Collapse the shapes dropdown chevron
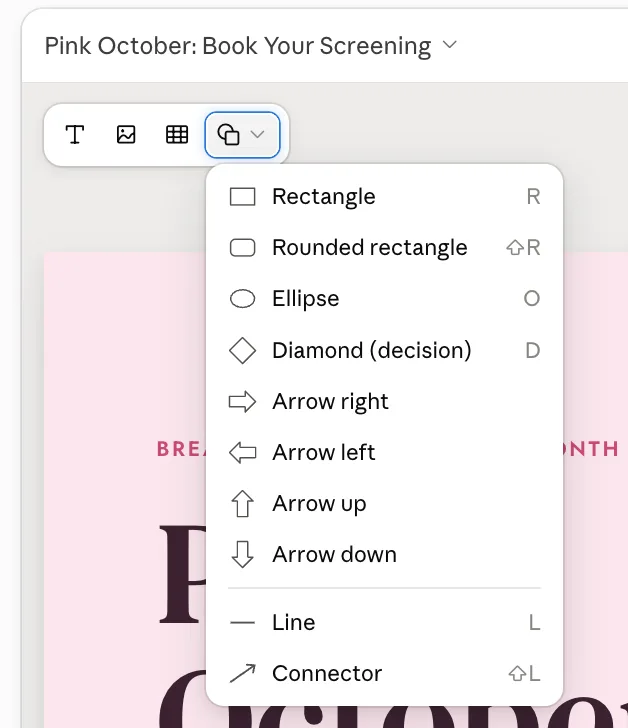 pyautogui.click(x=257, y=135)
